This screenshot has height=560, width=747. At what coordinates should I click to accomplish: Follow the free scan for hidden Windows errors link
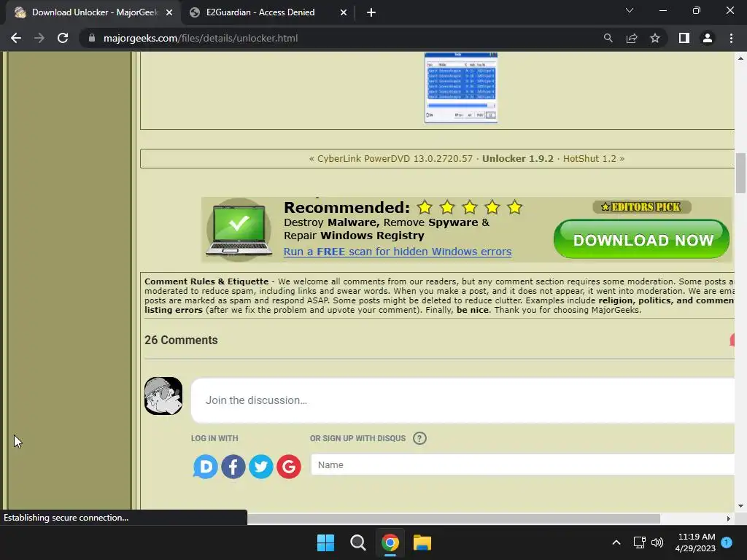tap(398, 252)
